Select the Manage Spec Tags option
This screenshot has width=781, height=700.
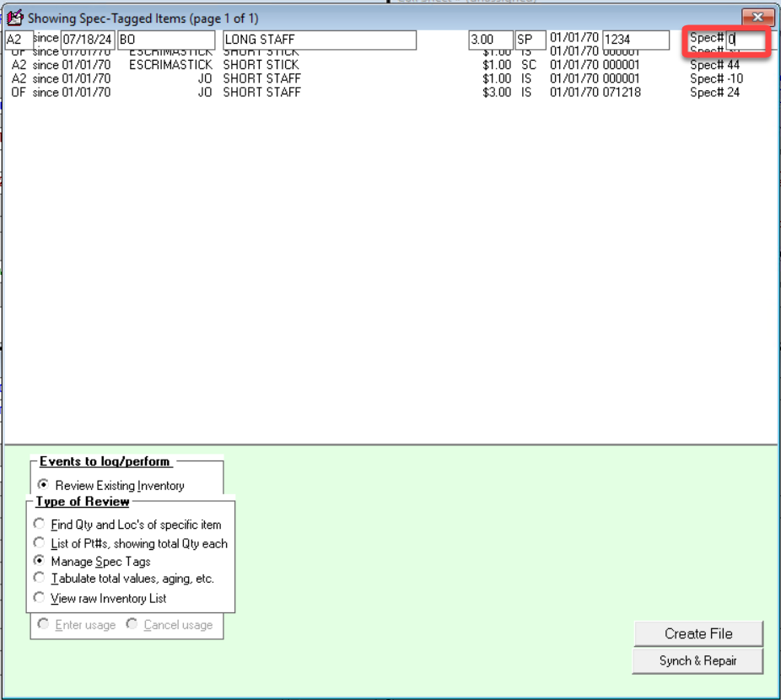point(39,561)
